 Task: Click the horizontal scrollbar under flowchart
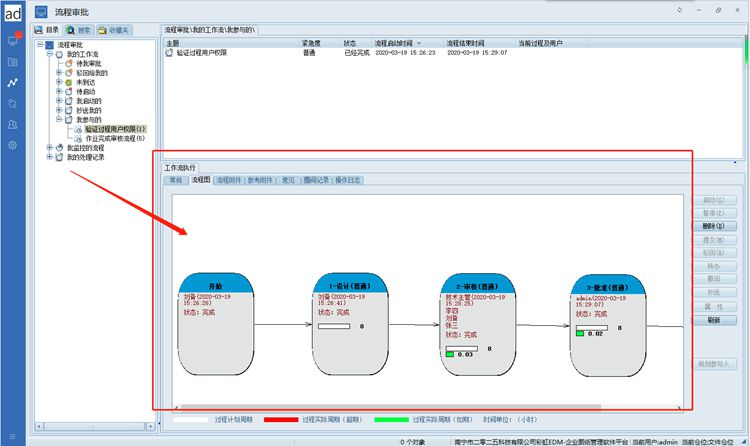(x=390, y=408)
